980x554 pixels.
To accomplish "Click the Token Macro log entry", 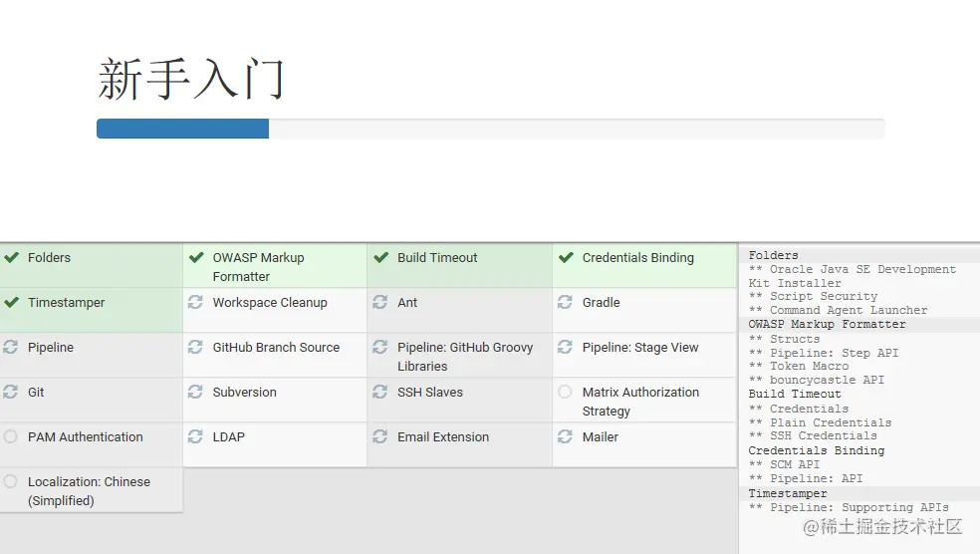I will [x=799, y=366].
